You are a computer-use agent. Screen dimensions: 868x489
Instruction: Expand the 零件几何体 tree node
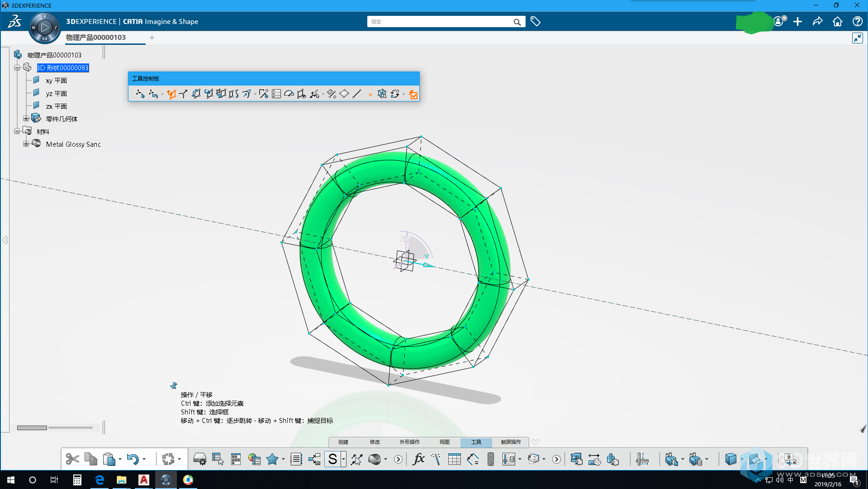point(26,119)
